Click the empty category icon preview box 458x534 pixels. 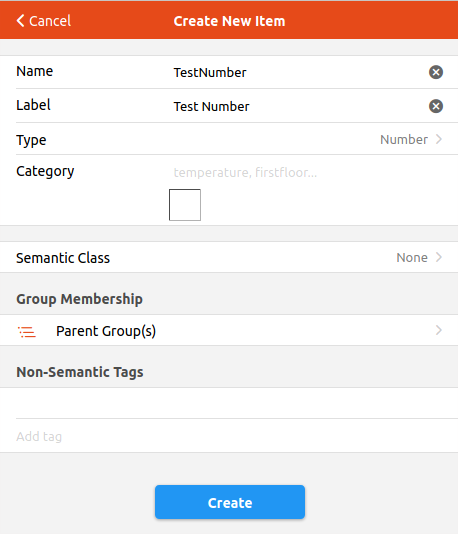185,205
